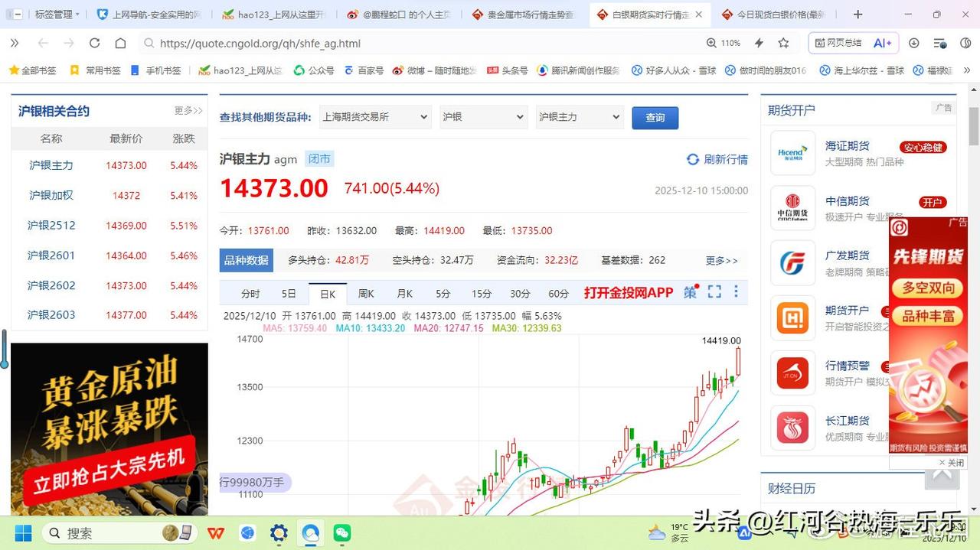This screenshot has width=980, height=550.
Task: Click the 策 strategy icon with red badge
Action: pyautogui.click(x=689, y=292)
